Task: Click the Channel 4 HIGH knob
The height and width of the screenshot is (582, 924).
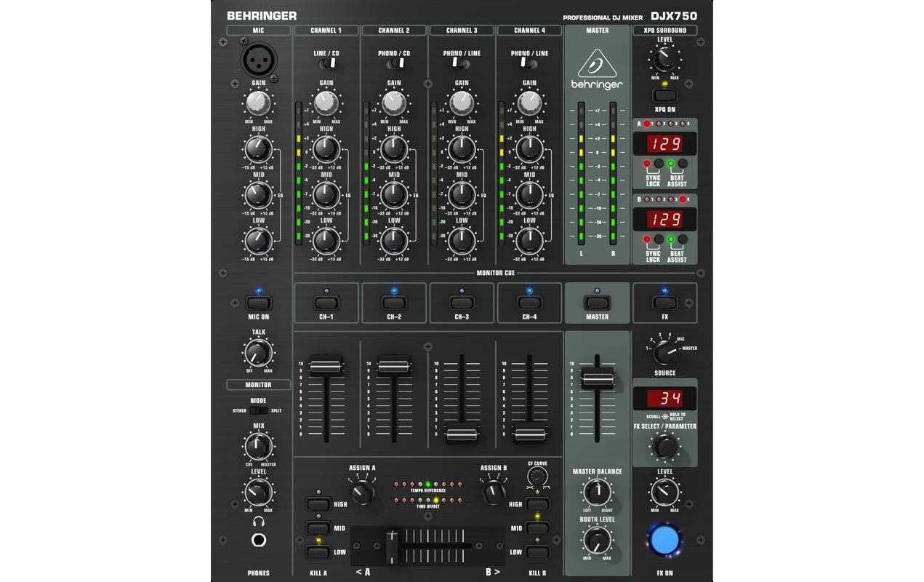Action: pyautogui.click(x=529, y=149)
